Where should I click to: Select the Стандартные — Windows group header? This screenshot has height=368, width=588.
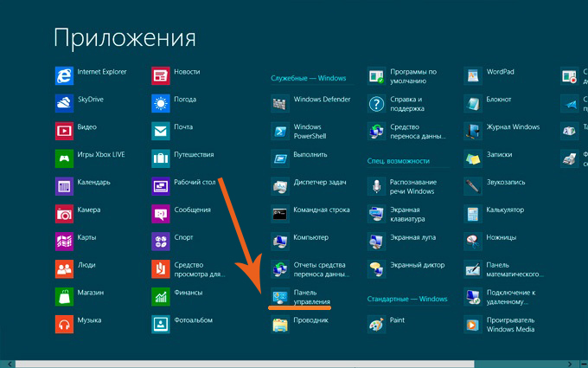tap(407, 299)
